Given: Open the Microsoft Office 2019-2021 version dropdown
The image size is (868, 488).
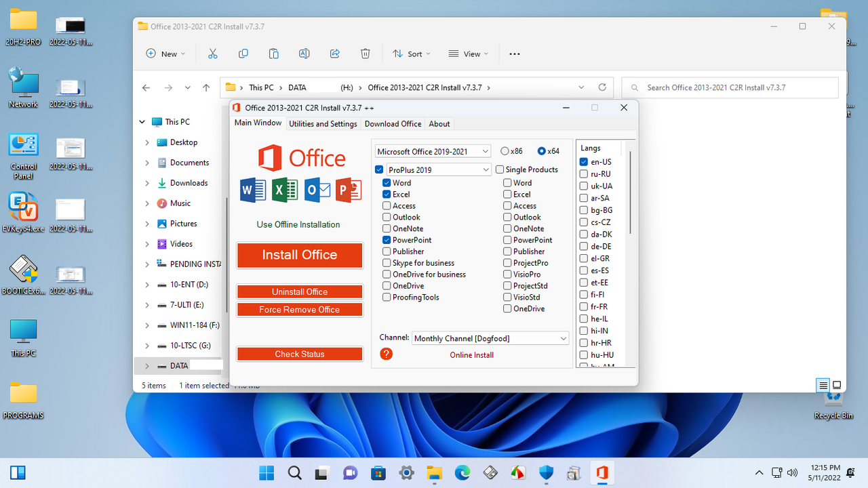Looking at the screenshot, I should point(433,151).
